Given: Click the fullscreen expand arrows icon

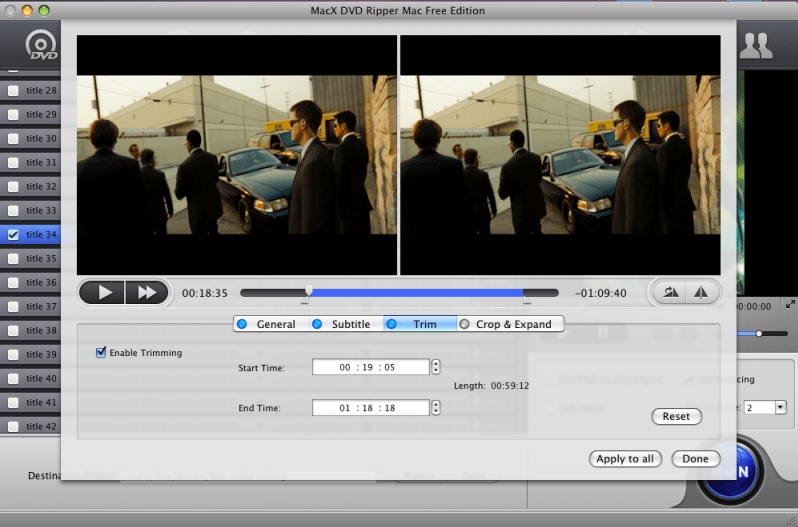Looking at the screenshot, I should [790, 304].
